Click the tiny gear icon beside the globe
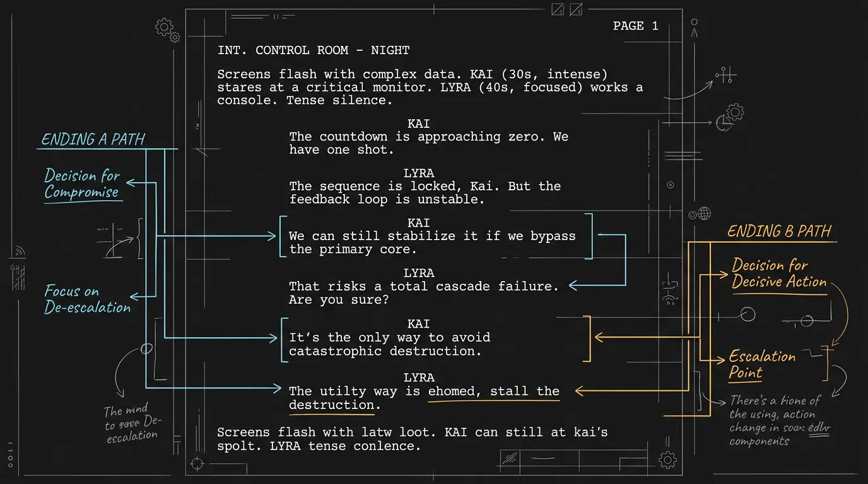The image size is (868, 484). (x=693, y=215)
